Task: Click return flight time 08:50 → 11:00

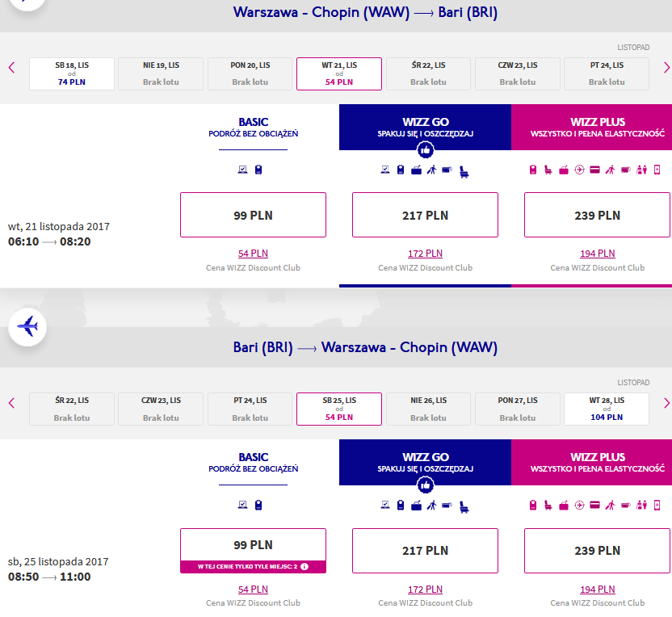Action: pos(49,577)
